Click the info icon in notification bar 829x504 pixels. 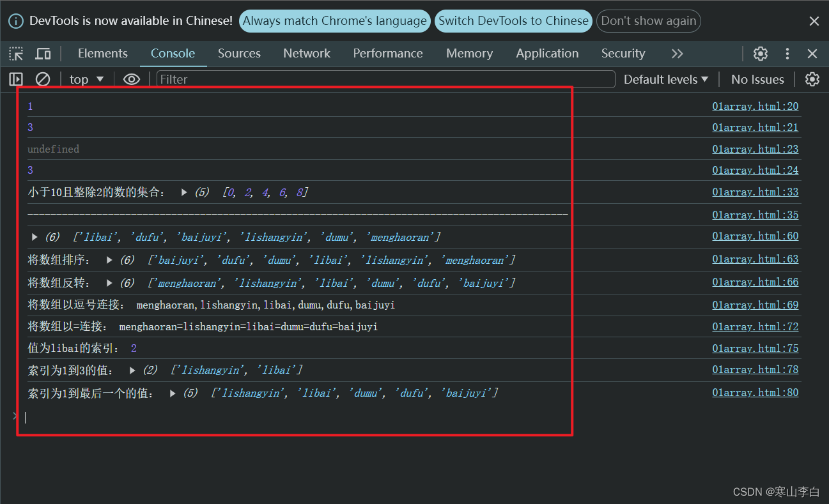pyautogui.click(x=16, y=21)
